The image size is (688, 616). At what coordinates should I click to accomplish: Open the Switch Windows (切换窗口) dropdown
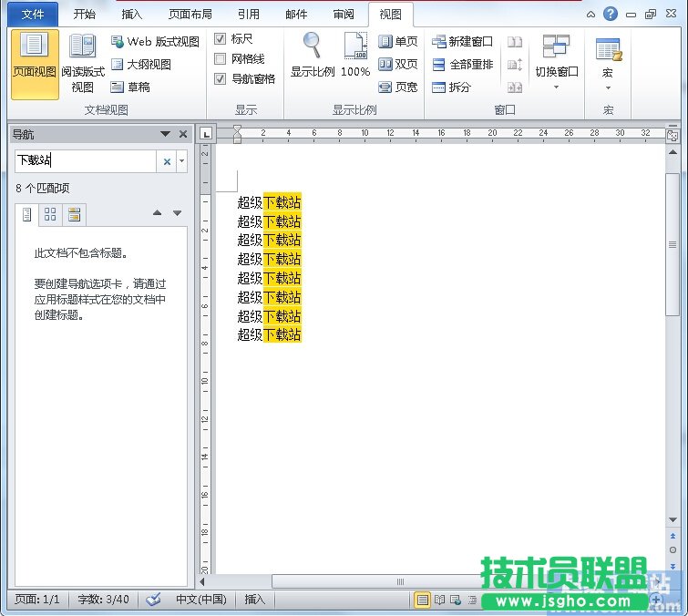(556, 72)
